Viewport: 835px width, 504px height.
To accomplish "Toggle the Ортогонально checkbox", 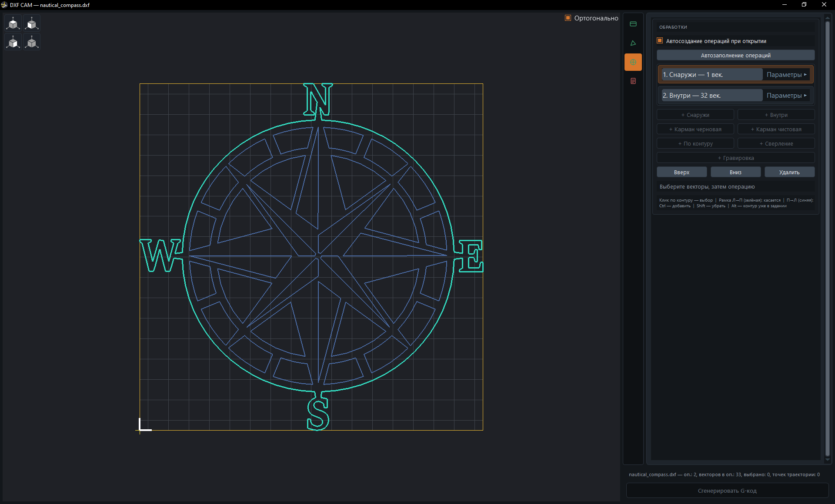I will pos(568,18).
